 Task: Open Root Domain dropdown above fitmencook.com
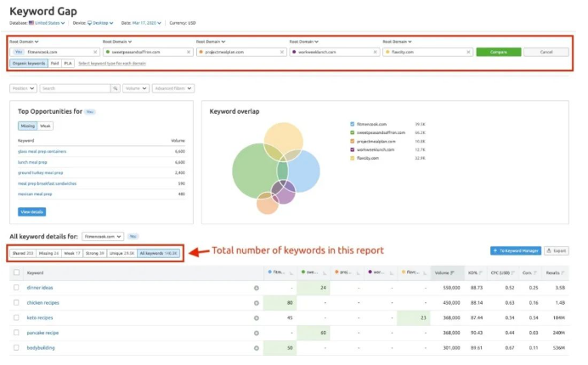[x=24, y=42]
